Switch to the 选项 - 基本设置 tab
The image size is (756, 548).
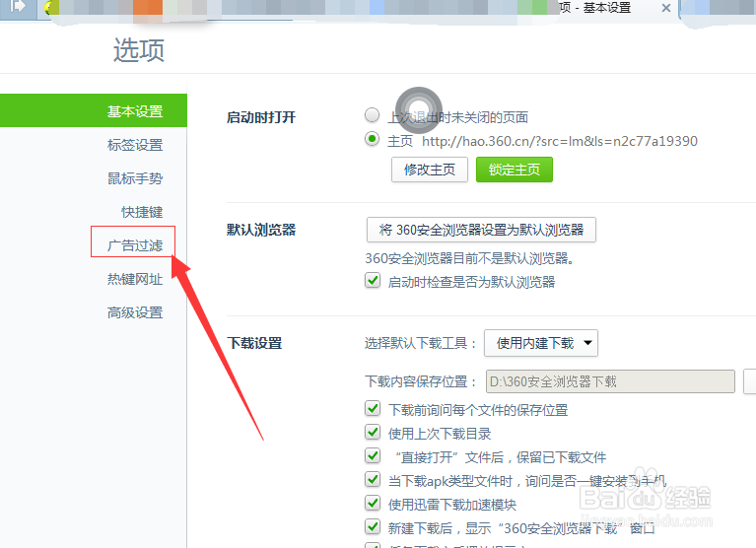[595, 8]
